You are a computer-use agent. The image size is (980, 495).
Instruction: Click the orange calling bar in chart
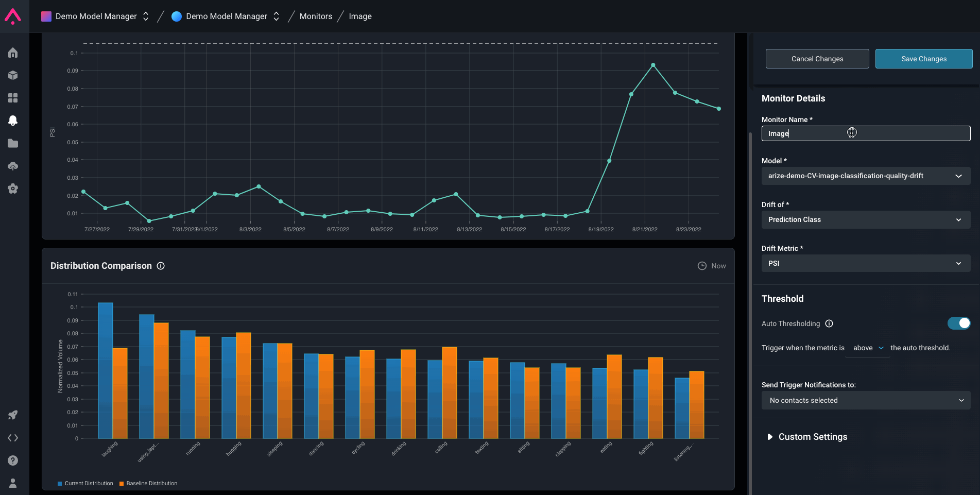coord(450,392)
